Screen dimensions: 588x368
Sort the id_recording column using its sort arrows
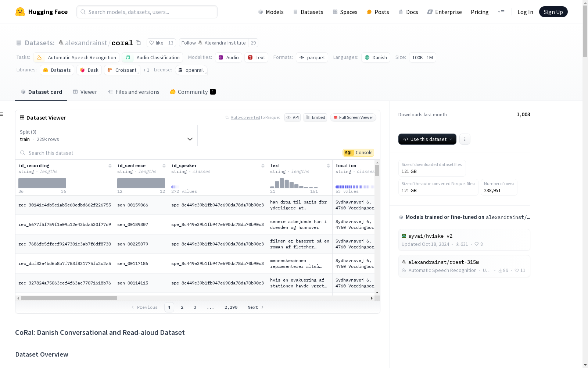[x=110, y=166]
